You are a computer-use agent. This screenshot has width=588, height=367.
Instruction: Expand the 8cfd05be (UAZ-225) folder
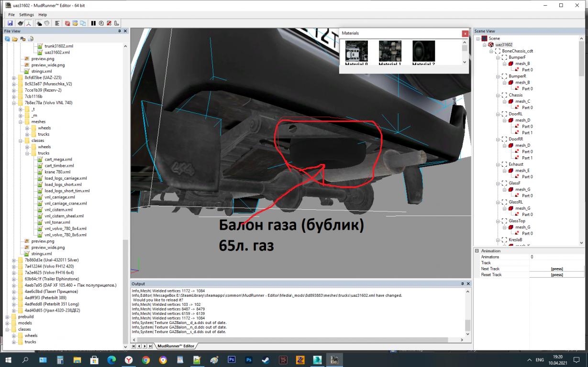tap(14, 77)
